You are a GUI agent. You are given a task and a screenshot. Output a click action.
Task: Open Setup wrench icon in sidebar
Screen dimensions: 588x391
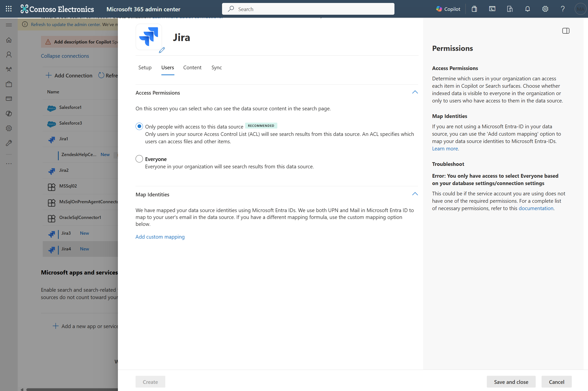(9, 143)
